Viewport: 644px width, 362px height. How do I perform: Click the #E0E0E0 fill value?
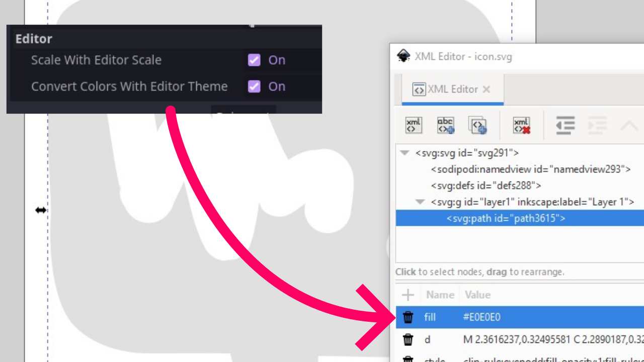click(x=481, y=317)
